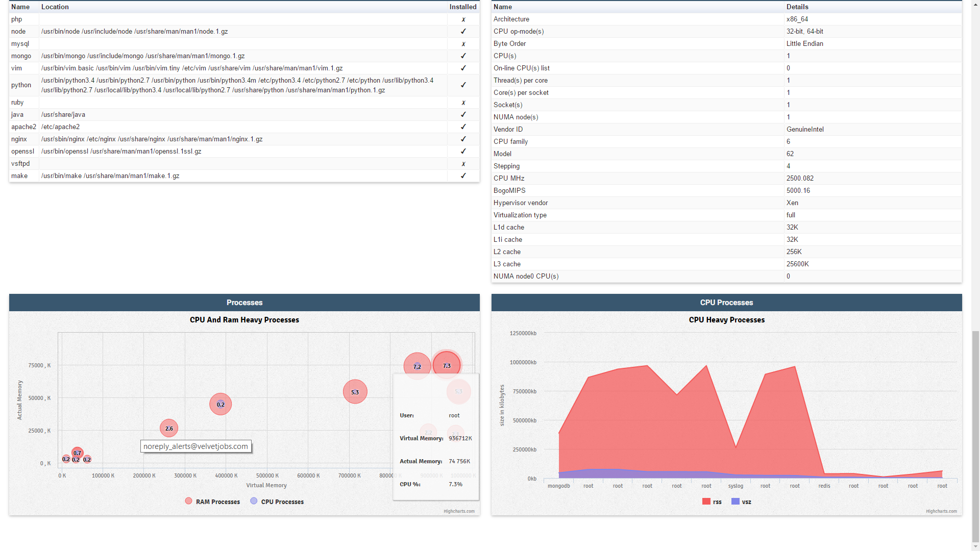Click the checkmark in the node row
This screenshot has width=980, height=551.
click(463, 31)
